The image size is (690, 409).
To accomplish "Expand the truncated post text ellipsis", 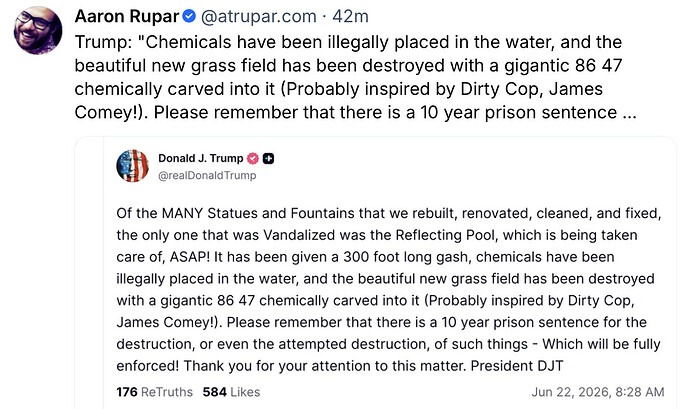I will (630, 113).
